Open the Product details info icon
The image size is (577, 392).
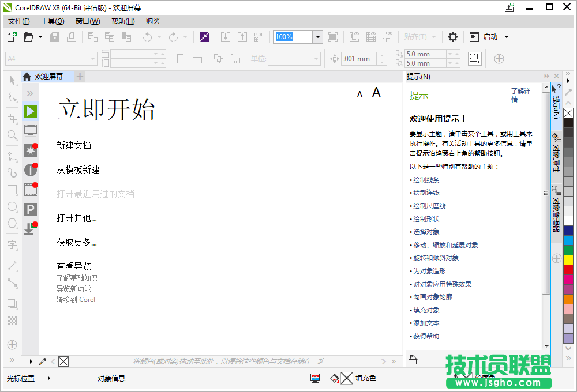(x=31, y=169)
